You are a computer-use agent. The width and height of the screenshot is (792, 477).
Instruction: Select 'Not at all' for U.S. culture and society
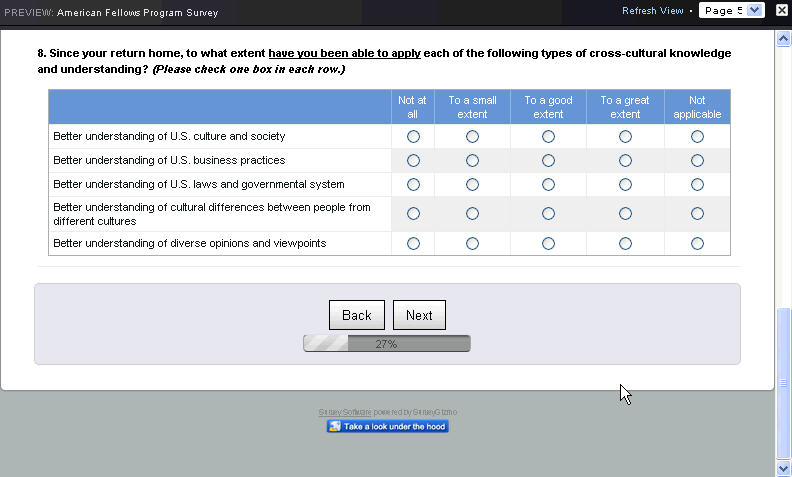413,136
